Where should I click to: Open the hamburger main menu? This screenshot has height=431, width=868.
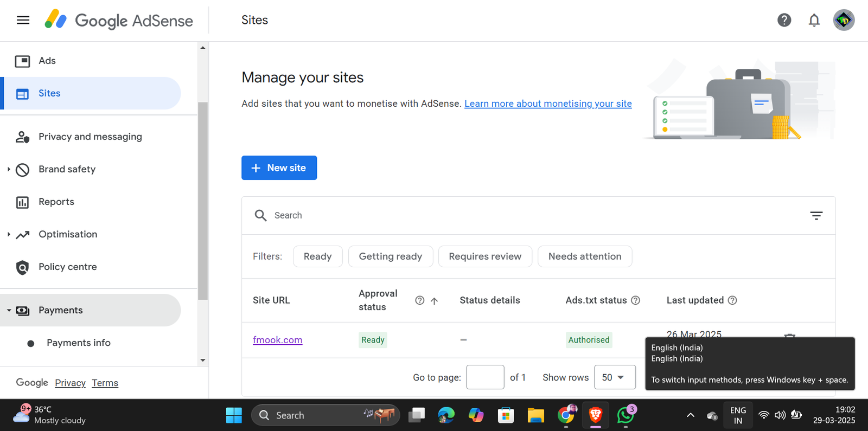[x=23, y=20]
